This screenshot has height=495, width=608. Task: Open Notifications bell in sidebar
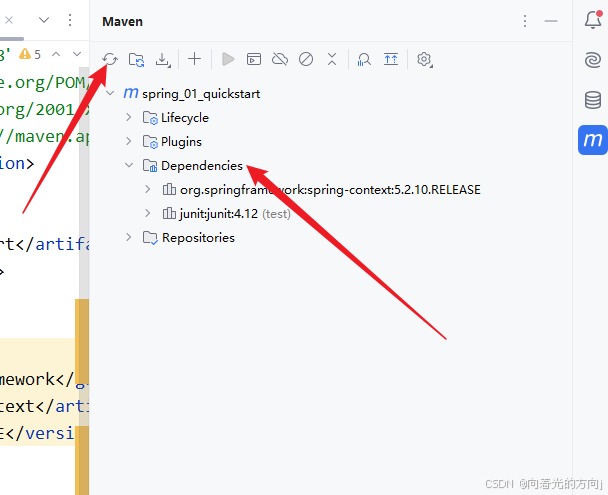(593, 20)
